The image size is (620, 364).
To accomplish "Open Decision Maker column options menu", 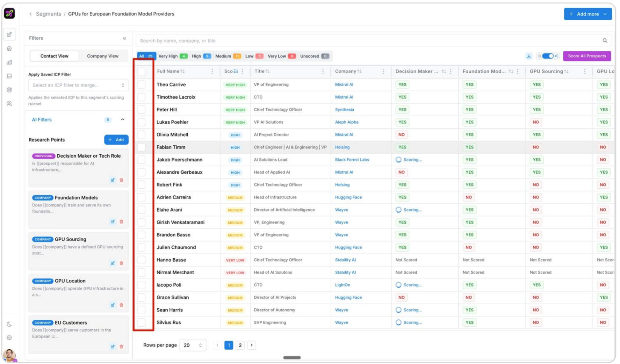I will (451, 72).
